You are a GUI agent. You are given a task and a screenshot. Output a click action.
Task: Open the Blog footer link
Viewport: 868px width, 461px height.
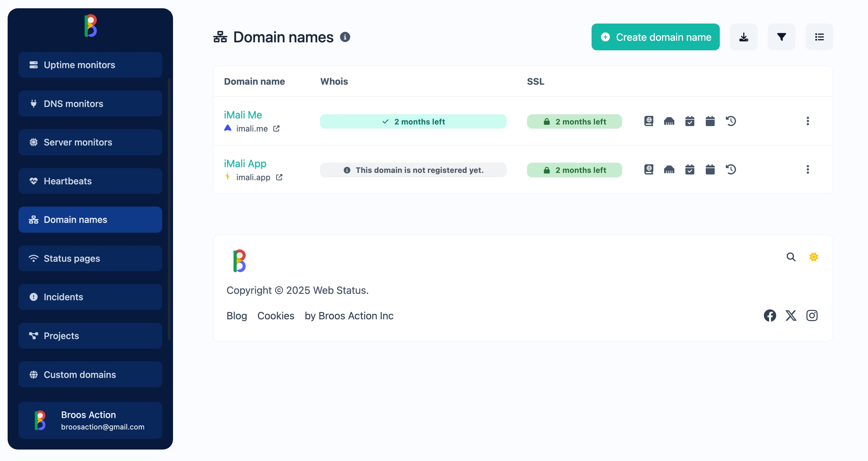(237, 316)
